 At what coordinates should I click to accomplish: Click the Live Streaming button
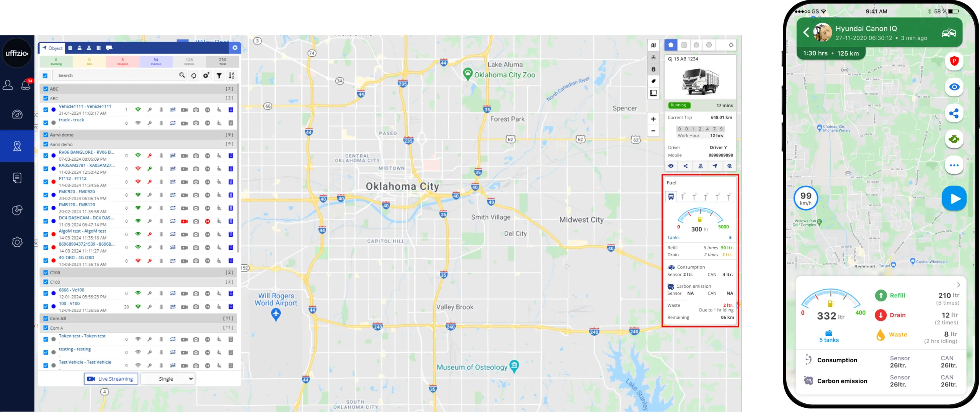click(111, 379)
